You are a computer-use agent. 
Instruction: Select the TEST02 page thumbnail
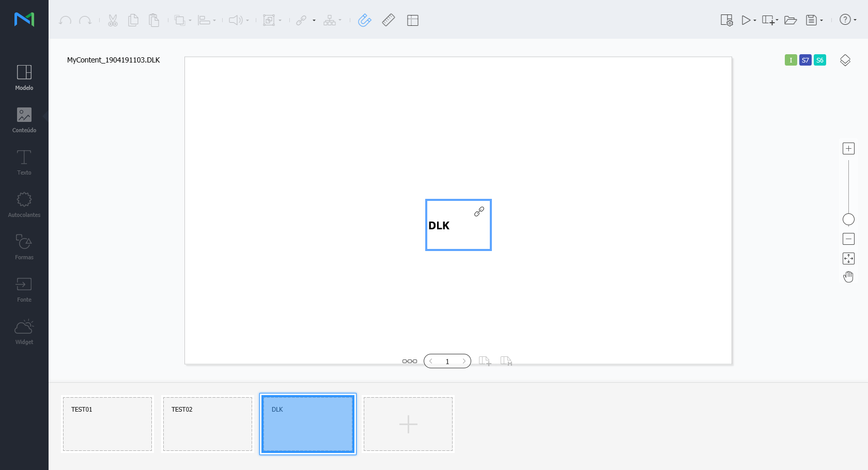[x=208, y=424]
